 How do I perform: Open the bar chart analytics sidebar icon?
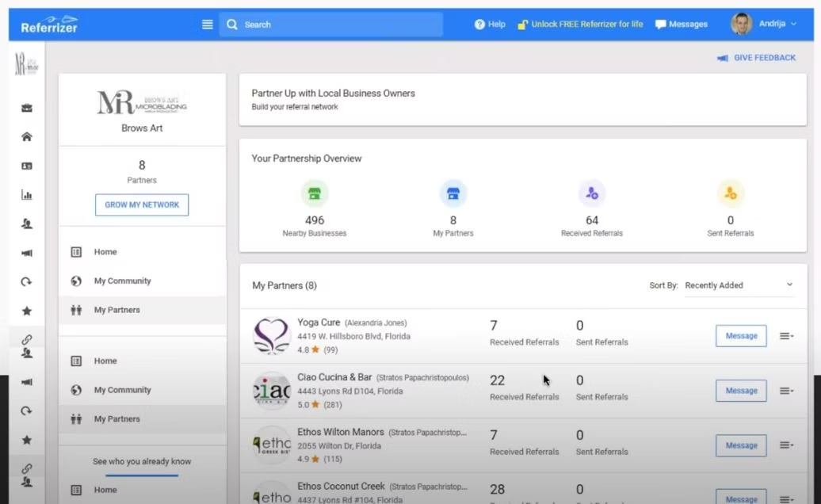(27, 195)
